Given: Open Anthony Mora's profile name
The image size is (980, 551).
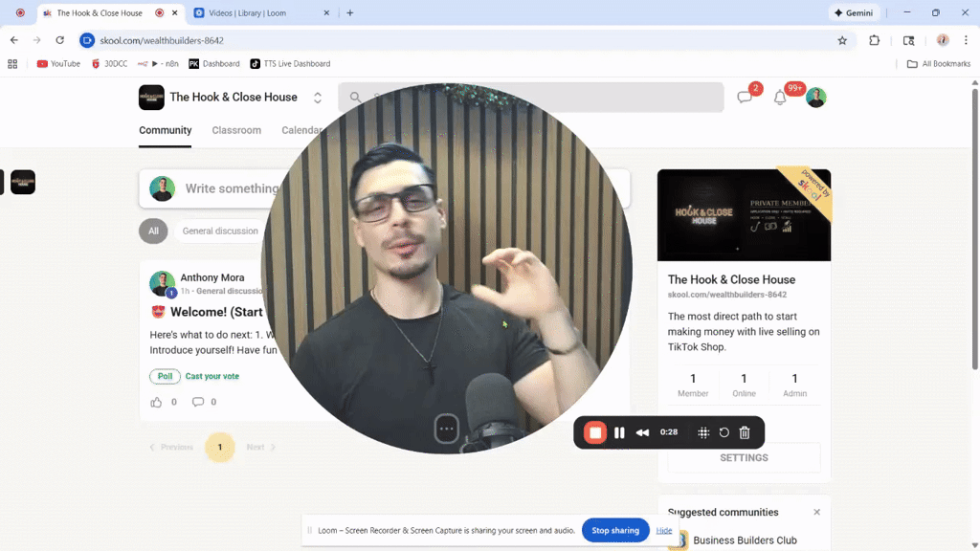Looking at the screenshot, I should tap(212, 277).
